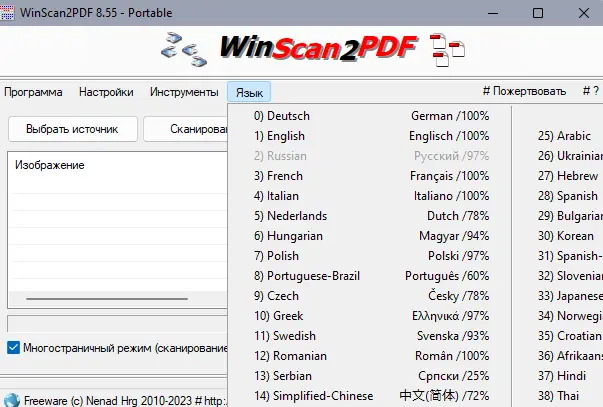Image resolution: width=603 pixels, height=407 pixels.
Task: Close the Язык language menu
Action: (x=249, y=92)
